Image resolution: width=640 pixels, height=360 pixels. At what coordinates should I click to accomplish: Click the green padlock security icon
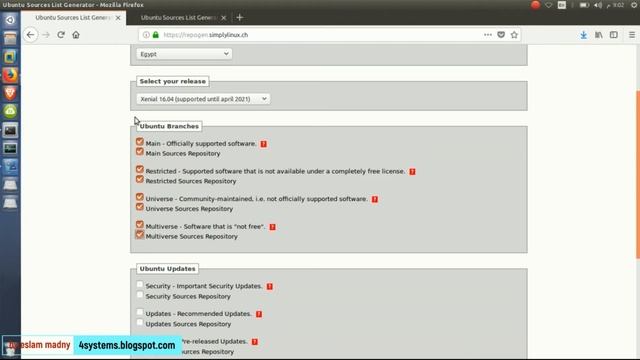point(156,35)
